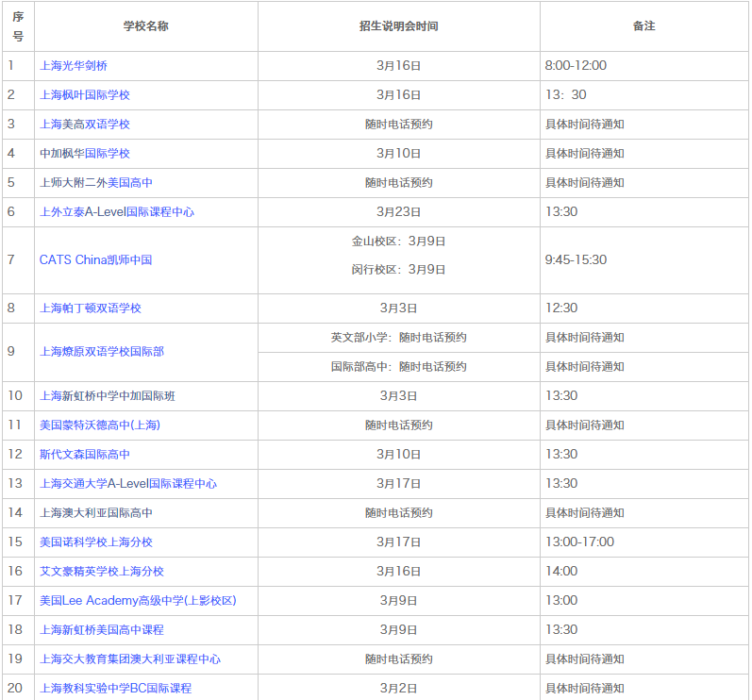Open the 上海新虹桥美国高中课程 link
The height and width of the screenshot is (700, 752).
(x=102, y=629)
